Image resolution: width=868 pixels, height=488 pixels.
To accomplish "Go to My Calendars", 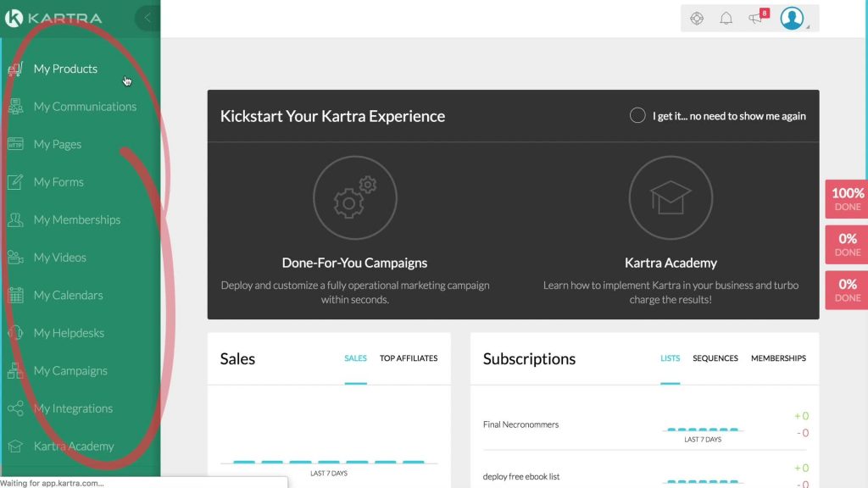I will coord(68,295).
